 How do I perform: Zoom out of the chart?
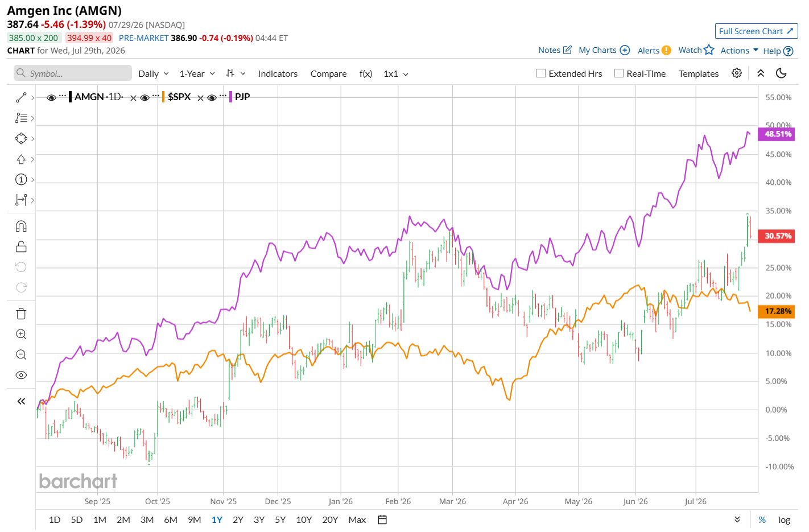point(21,354)
